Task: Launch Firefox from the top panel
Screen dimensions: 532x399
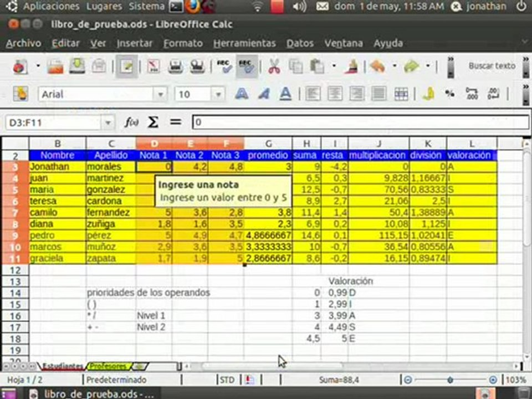Action: 192,7
